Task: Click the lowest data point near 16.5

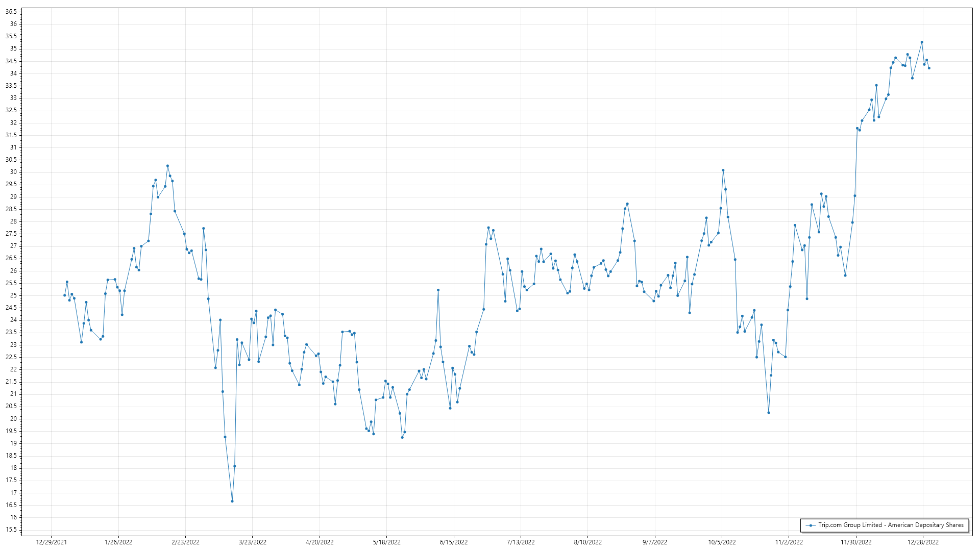Action: [232, 501]
